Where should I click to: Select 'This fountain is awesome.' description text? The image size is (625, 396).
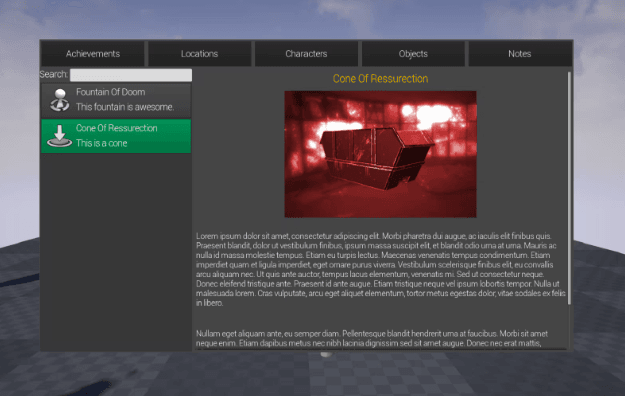pos(125,107)
